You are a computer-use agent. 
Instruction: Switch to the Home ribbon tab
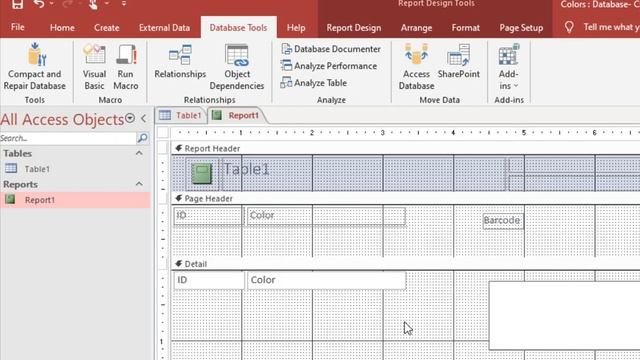[x=62, y=28]
